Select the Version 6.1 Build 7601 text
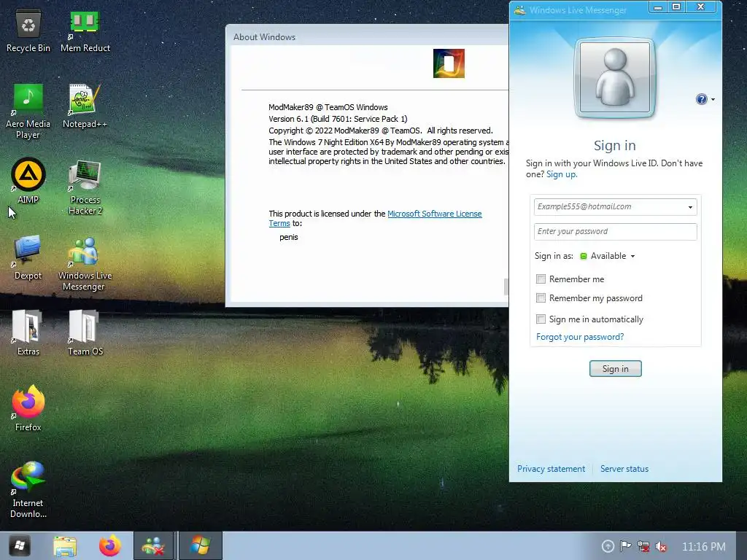The height and width of the screenshot is (560, 747). pyautogui.click(x=338, y=119)
